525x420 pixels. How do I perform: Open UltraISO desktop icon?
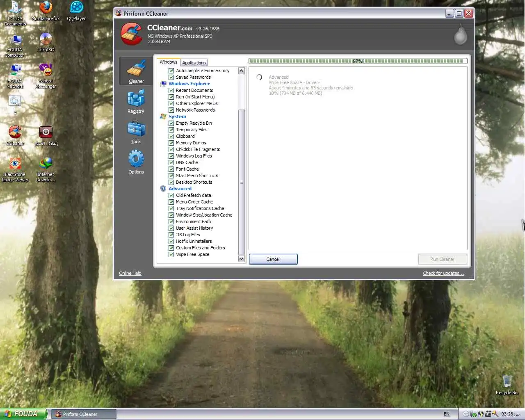46,43
